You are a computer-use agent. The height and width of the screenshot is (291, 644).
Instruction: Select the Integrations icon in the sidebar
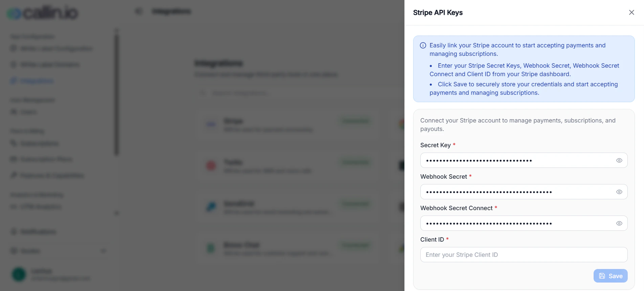coord(13,81)
